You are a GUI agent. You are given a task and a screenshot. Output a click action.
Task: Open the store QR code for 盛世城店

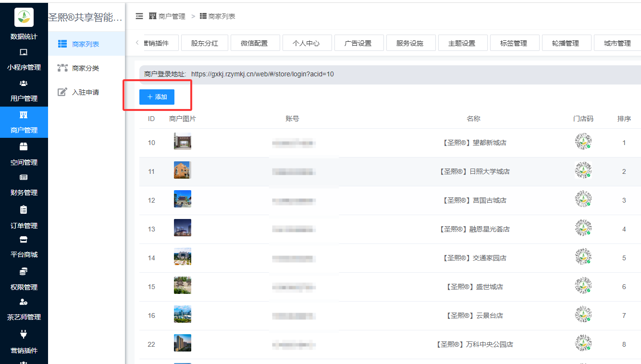tap(583, 285)
